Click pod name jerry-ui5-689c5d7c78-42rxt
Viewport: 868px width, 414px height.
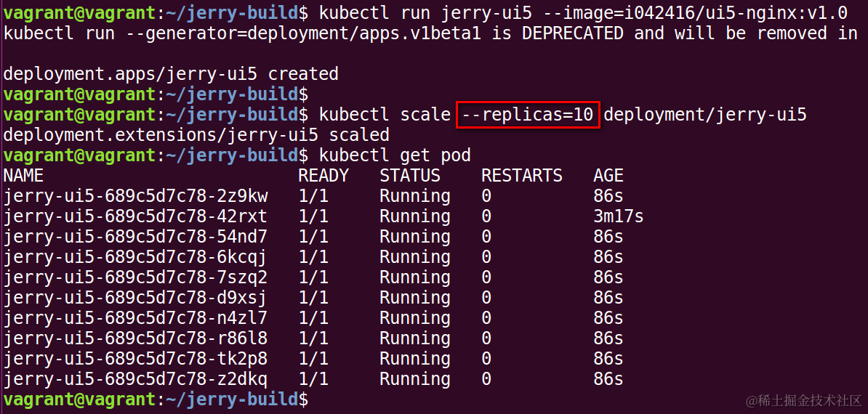(136, 216)
